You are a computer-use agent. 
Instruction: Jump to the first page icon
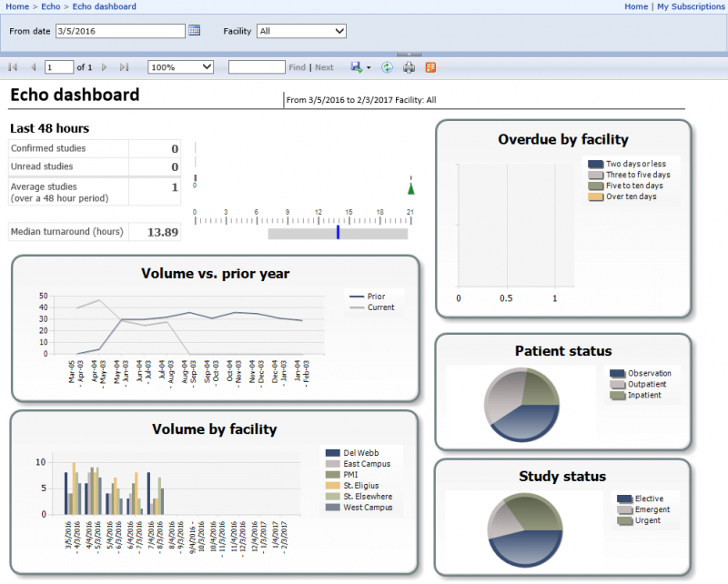tap(13, 66)
